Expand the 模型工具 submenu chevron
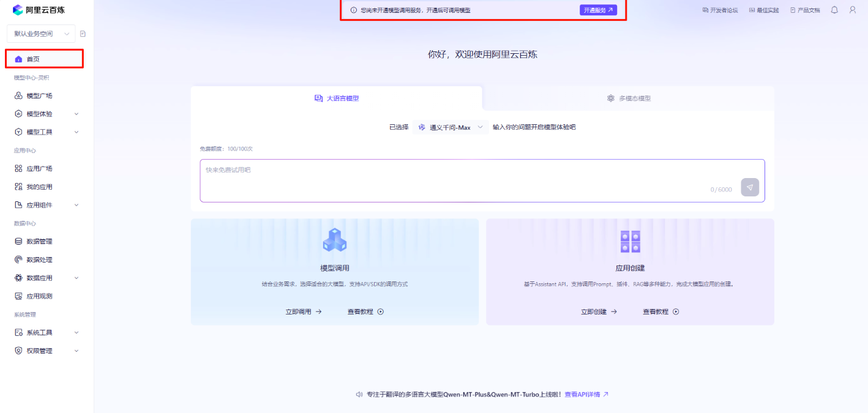The image size is (868, 413). pos(77,132)
